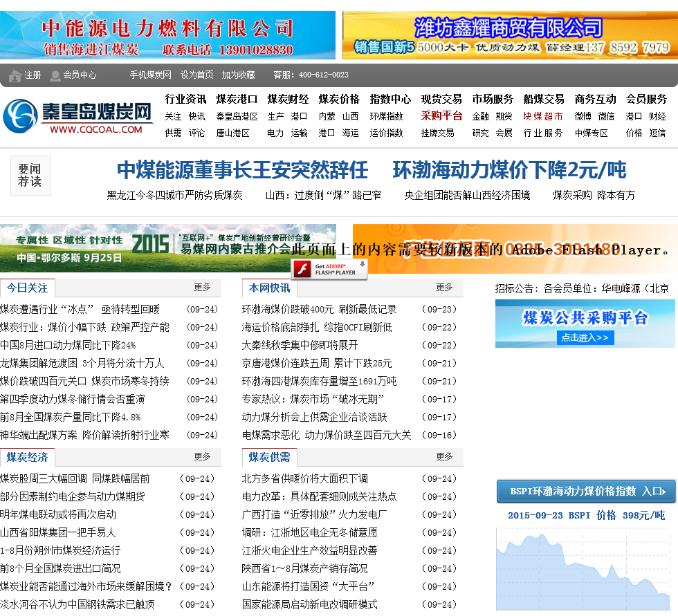Screen dimensions: 678x616
Task: Click the 点击进入>> button on procurement banner
Action: point(585,338)
